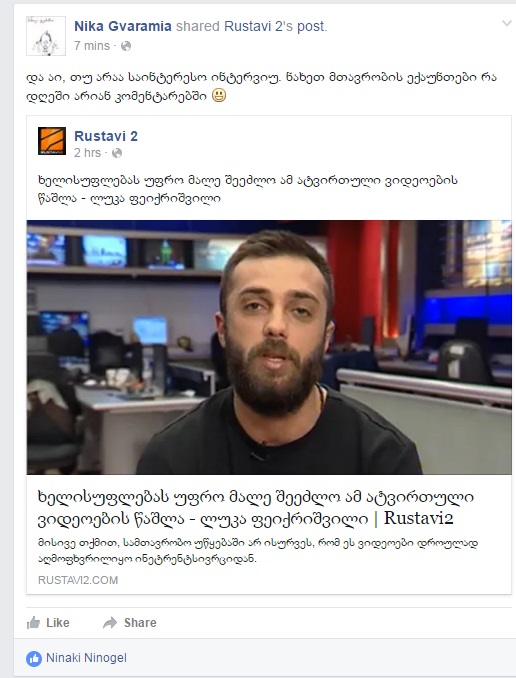Open Nika Gvaramia's profile picture
Screen dimensions: 516x678
tap(46, 36)
